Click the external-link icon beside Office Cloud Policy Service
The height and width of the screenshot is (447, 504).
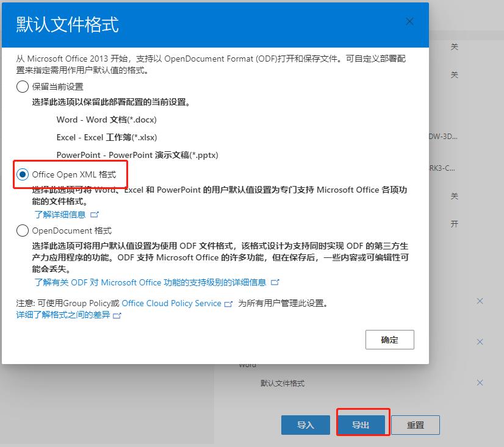click(229, 304)
